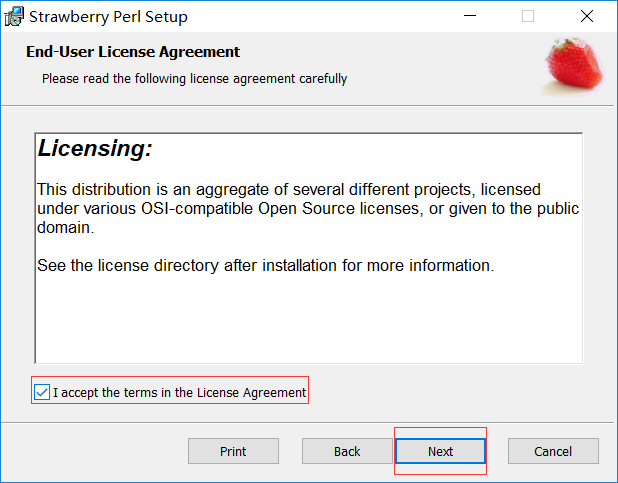This screenshot has height=483, width=618.
Task: Click the 'Strawberry Perl Setup' title bar text
Action: click(108, 17)
